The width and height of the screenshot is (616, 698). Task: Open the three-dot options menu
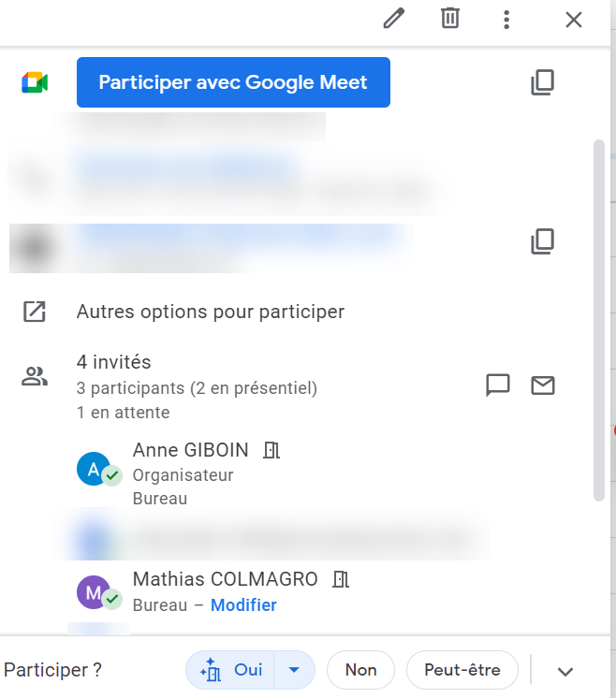coord(506,19)
